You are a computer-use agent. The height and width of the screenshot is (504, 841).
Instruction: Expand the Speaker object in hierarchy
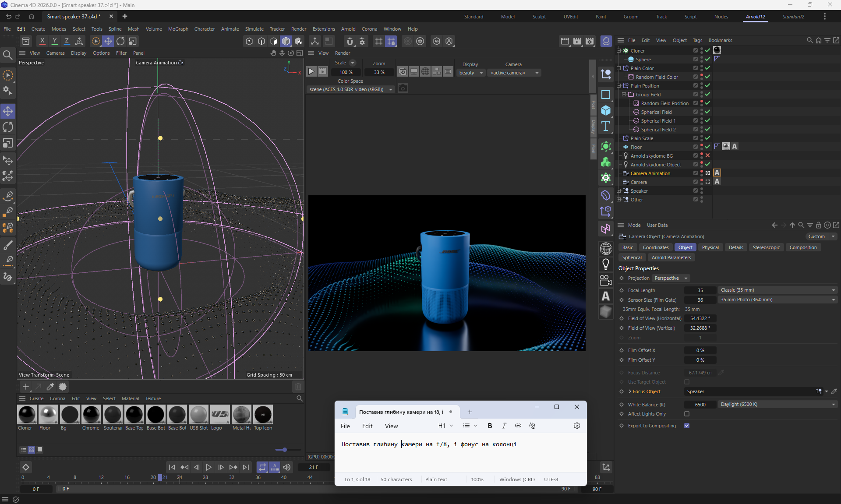(619, 190)
